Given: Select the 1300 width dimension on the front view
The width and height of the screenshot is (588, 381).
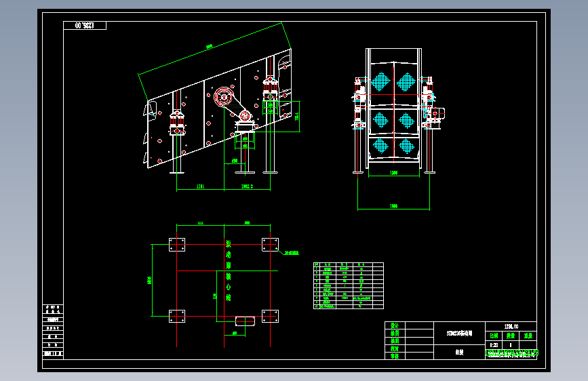Looking at the screenshot, I should click(x=393, y=173).
